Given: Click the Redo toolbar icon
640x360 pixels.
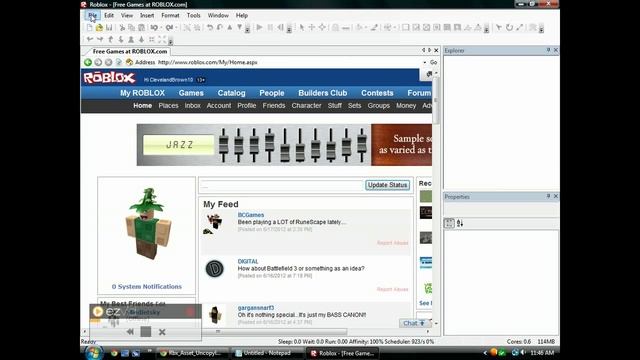Looking at the screenshot, I should [x=169, y=27].
